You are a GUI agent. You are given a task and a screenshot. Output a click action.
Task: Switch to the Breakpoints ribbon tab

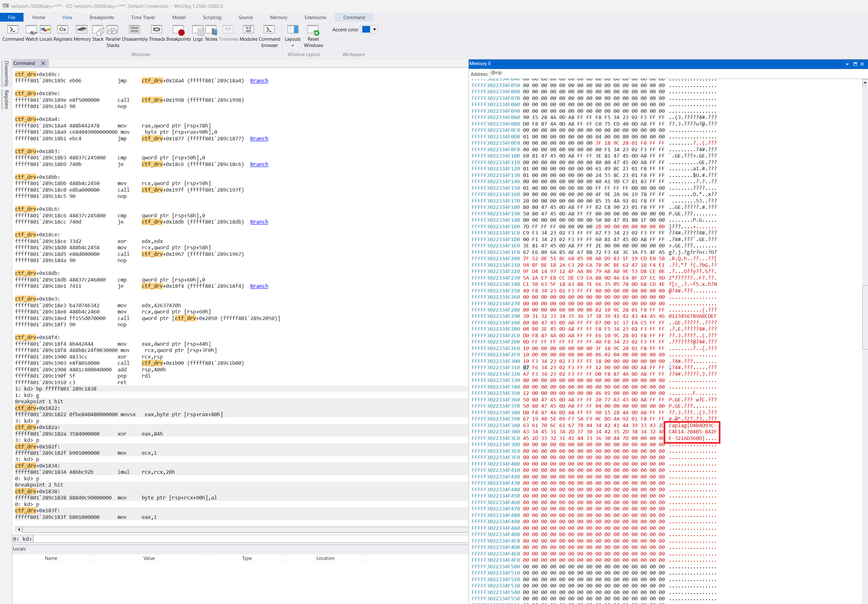(102, 17)
